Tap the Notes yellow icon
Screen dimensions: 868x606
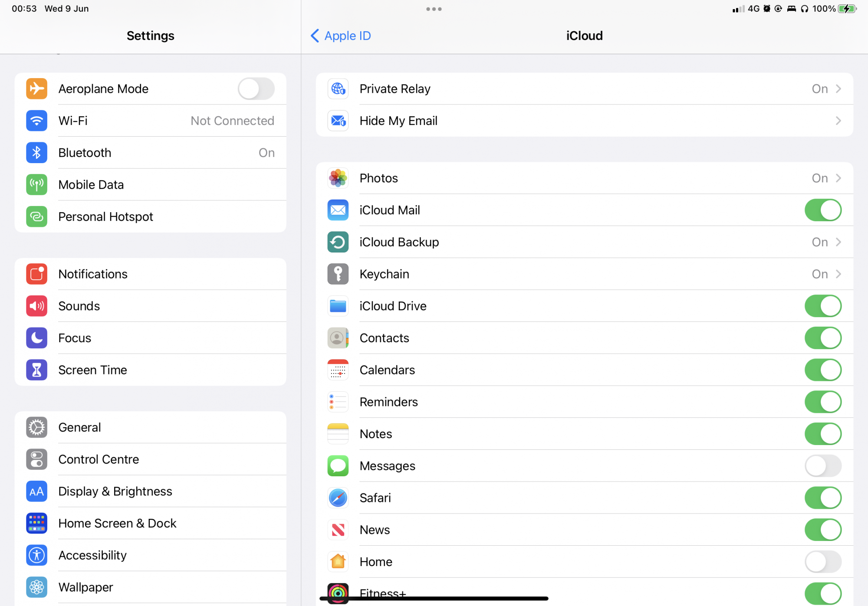click(338, 434)
